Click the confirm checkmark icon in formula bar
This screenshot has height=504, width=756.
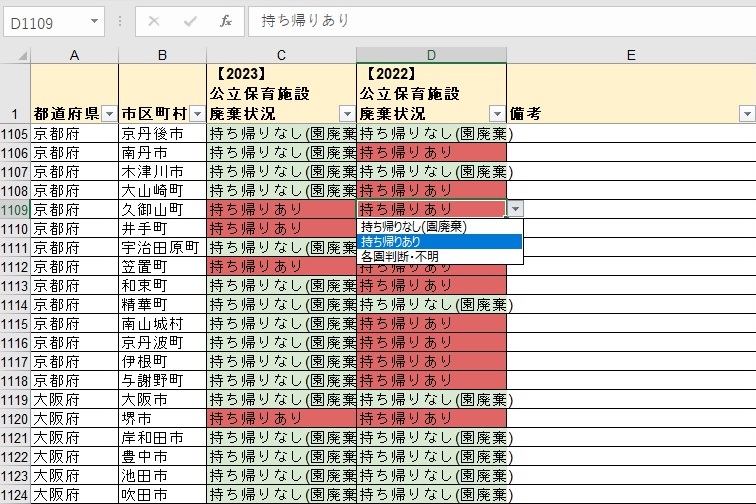tap(190, 21)
